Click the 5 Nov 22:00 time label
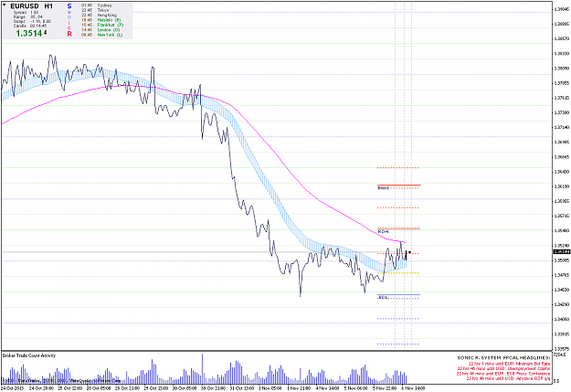Viewport: 571px width, 392px height. pyautogui.click(x=385, y=388)
